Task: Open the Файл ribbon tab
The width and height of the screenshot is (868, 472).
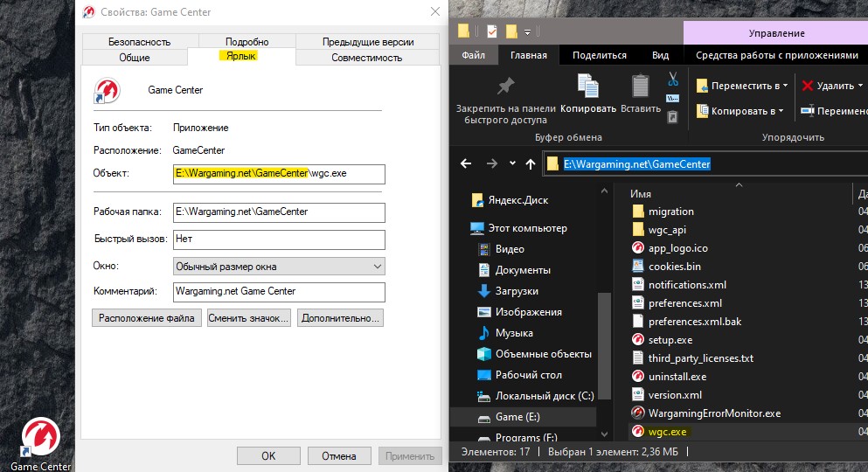Action: 473,55
